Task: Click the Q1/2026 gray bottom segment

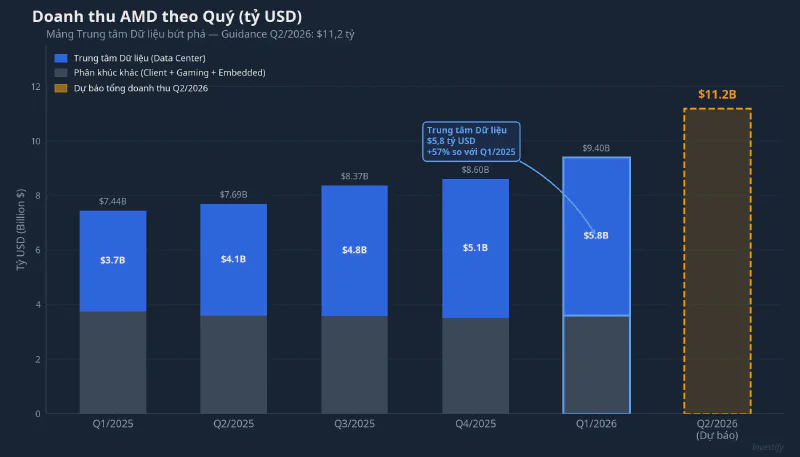Action: point(596,365)
